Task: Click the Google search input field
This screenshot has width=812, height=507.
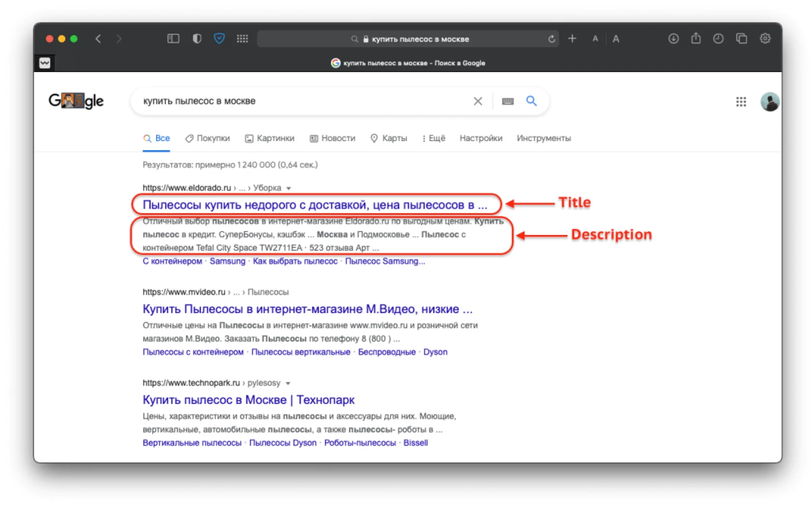Action: (x=304, y=101)
